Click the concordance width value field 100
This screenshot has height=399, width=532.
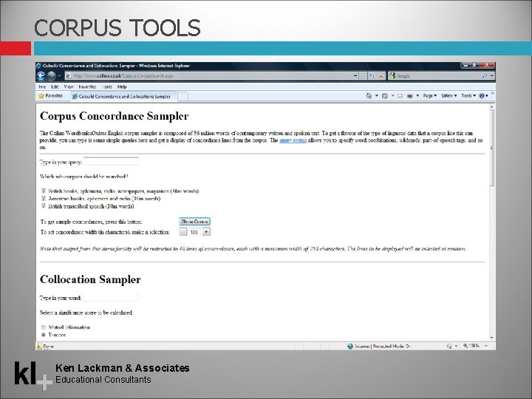(194, 232)
